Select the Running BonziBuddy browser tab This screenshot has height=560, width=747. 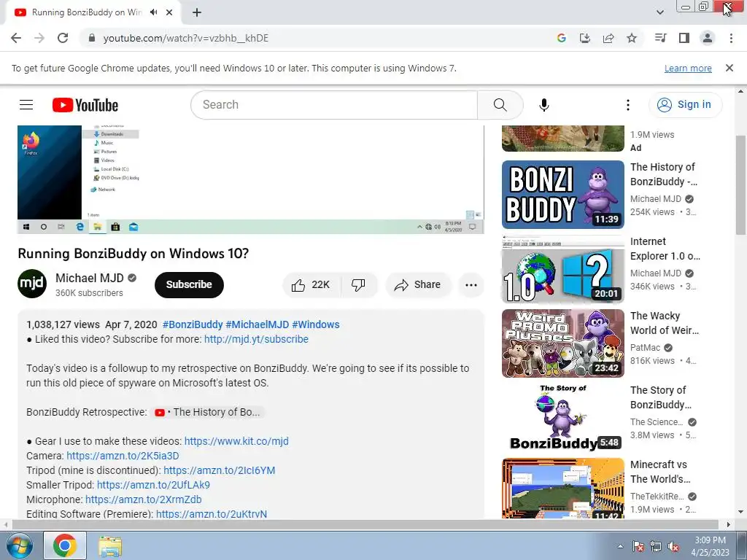click(x=93, y=12)
